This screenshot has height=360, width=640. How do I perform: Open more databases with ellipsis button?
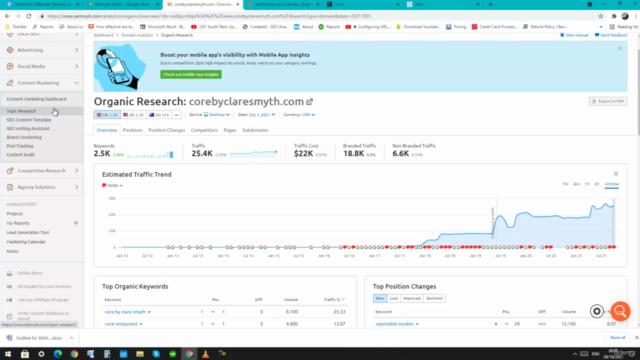176,115
